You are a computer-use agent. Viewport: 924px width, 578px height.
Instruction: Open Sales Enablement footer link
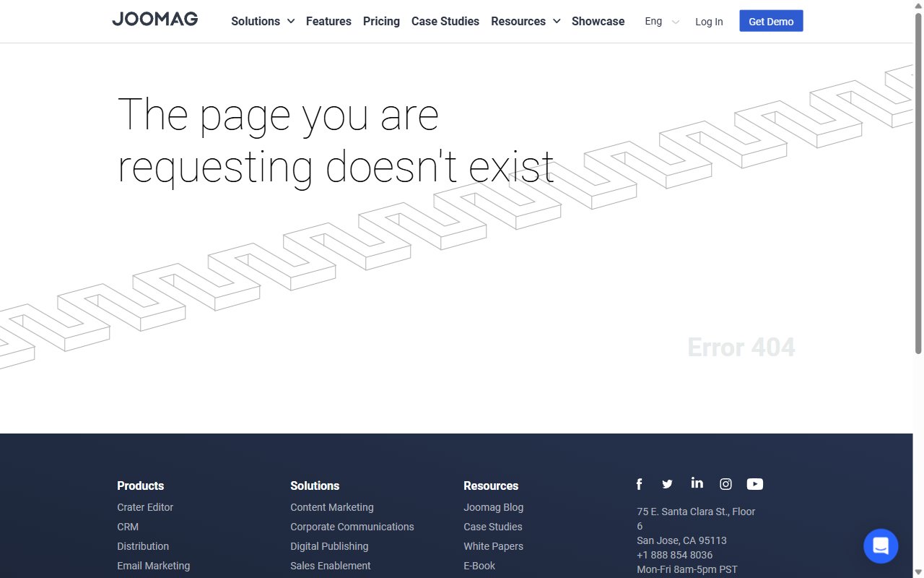331,566
